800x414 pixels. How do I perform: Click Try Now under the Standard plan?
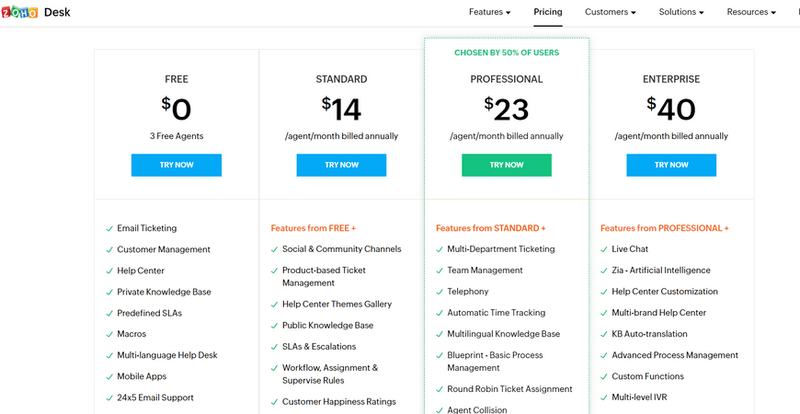(x=341, y=165)
